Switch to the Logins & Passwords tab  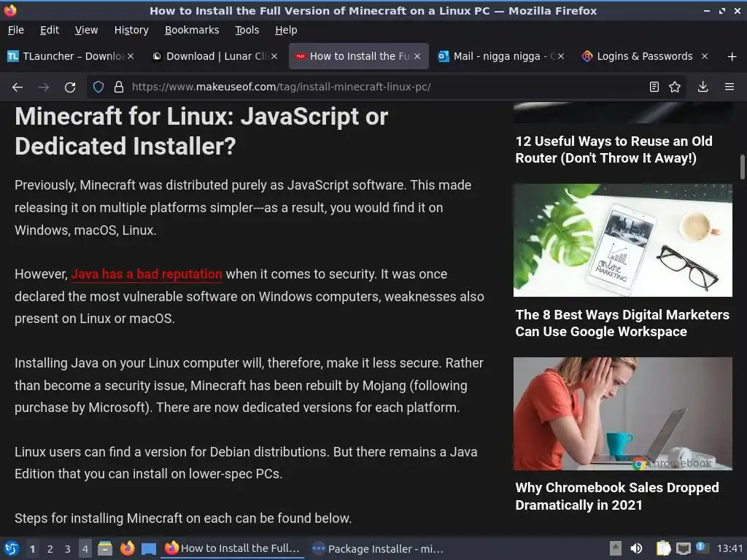(645, 56)
